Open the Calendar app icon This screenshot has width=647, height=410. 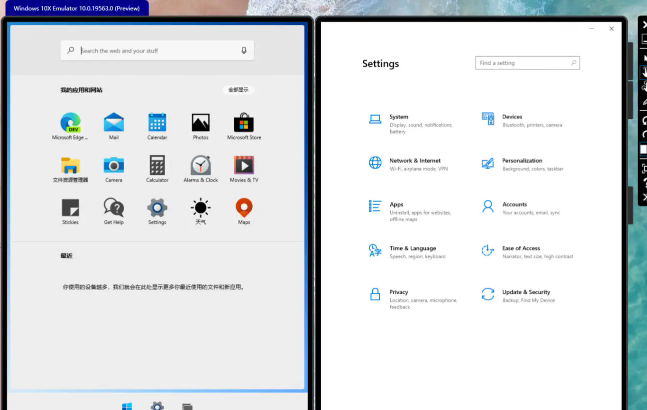(157, 123)
